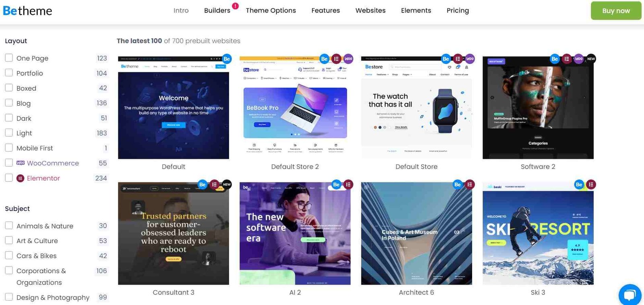Click the Elementor badge on Ski 3
This screenshot has width=644, height=305.
(x=591, y=184)
